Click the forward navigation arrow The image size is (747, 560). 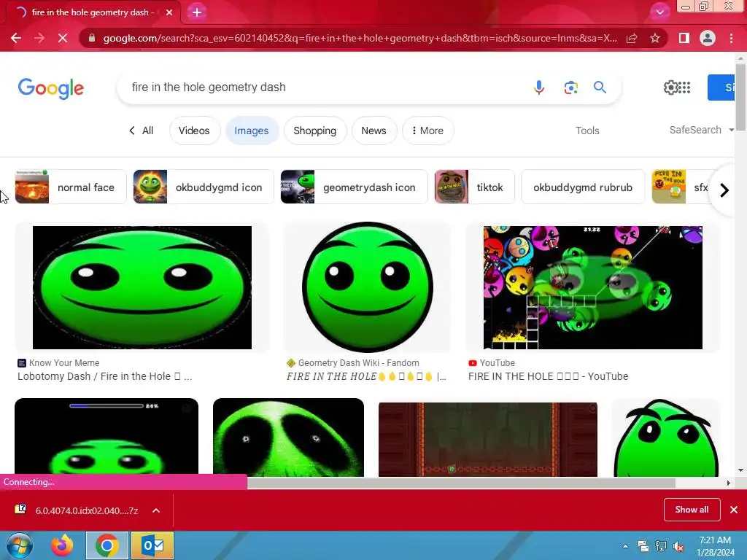coord(39,38)
